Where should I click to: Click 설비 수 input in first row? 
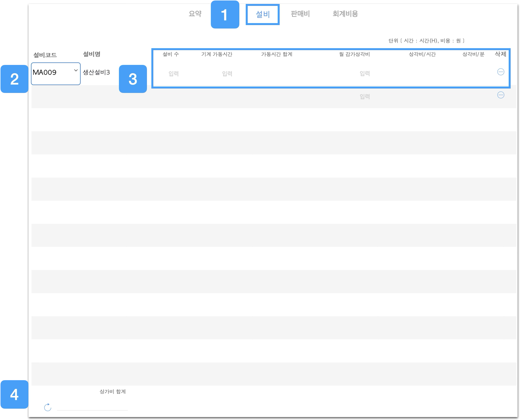(x=173, y=74)
